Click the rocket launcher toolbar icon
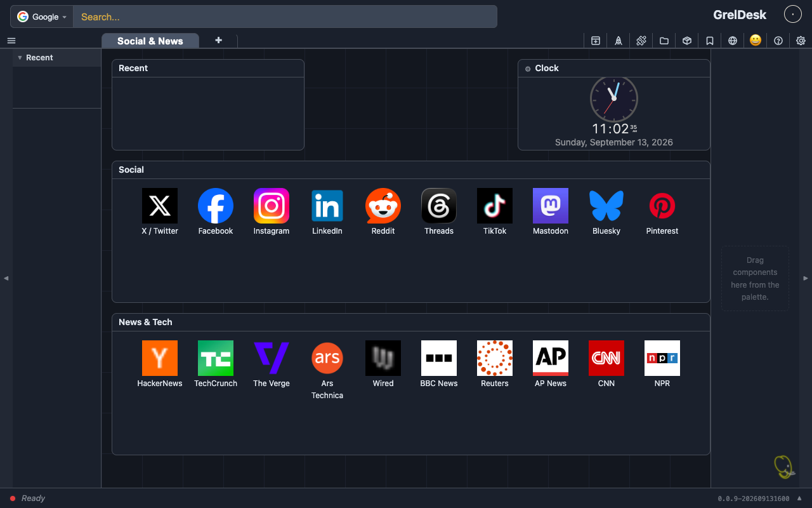812x508 pixels. [x=619, y=41]
